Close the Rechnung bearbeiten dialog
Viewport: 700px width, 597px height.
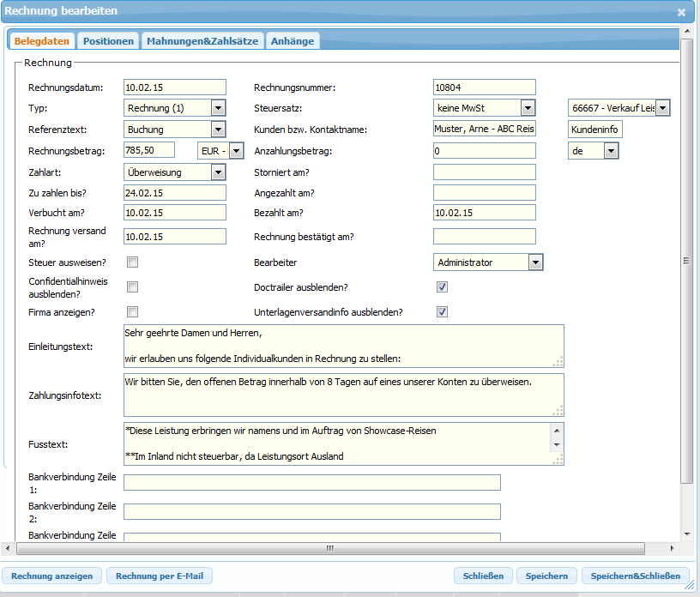681,12
